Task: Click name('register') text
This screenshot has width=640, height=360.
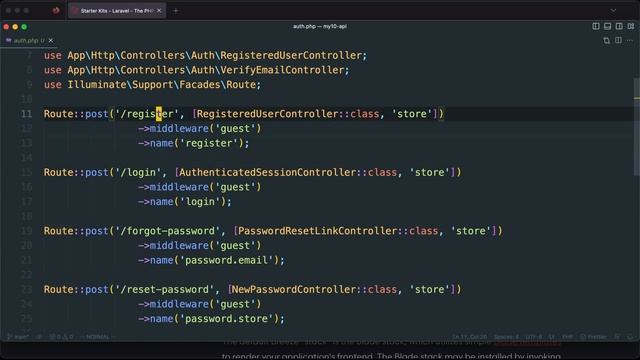Action: 196,143
